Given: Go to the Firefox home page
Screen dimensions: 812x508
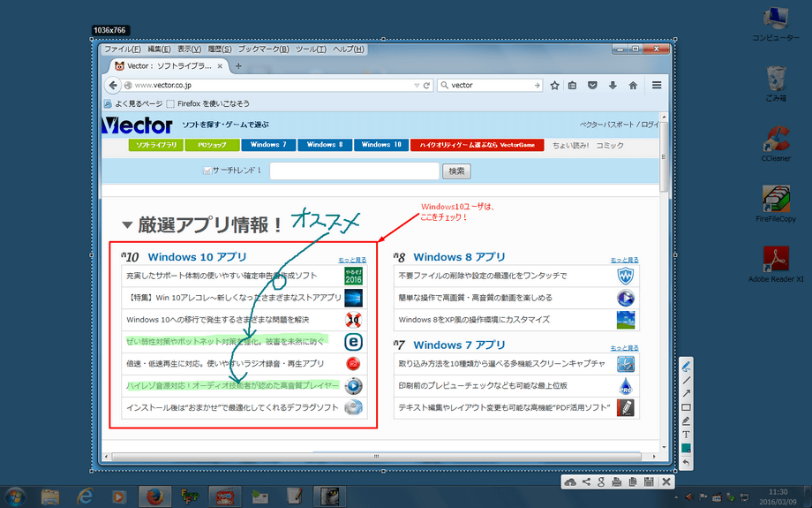Looking at the screenshot, I should pyautogui.click(x=633, y=86).
